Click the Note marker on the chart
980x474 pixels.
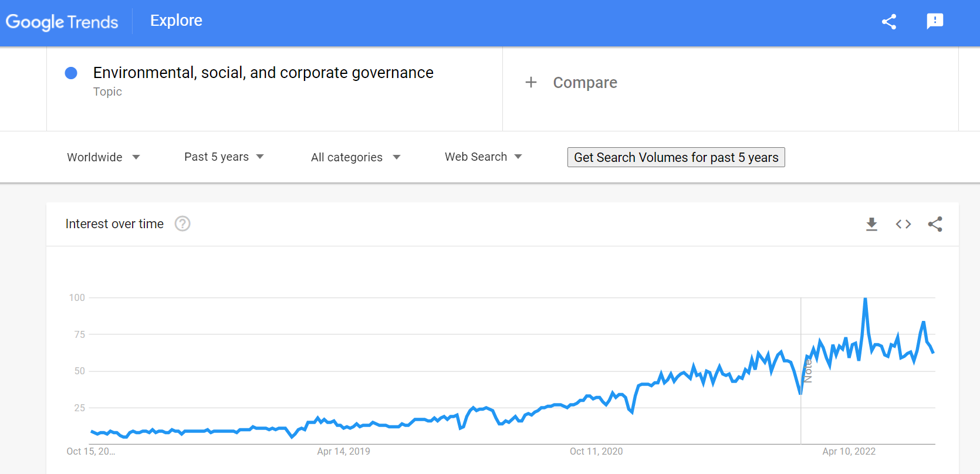click(808, 371)
